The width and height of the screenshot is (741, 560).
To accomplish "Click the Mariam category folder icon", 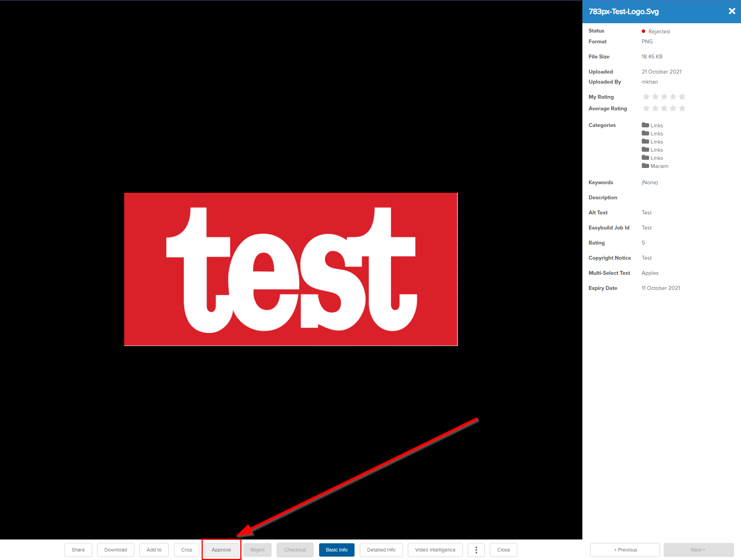I will pos(645,166).
